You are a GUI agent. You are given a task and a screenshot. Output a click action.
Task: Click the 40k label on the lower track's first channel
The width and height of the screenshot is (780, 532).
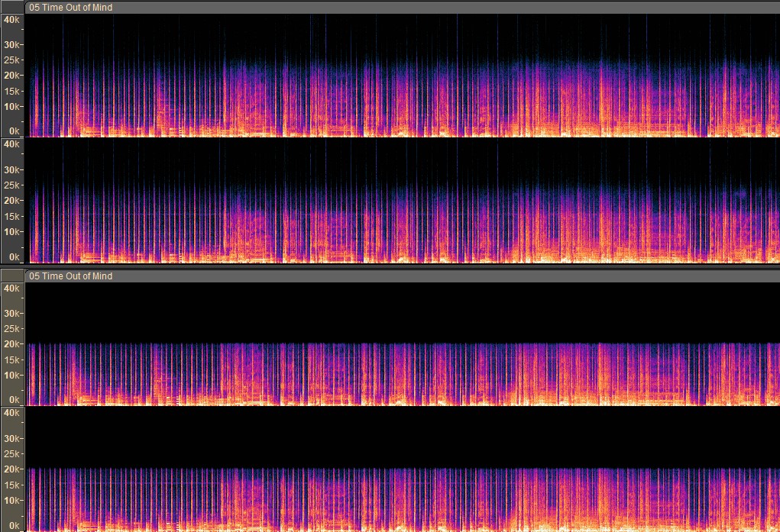[11, 289]
